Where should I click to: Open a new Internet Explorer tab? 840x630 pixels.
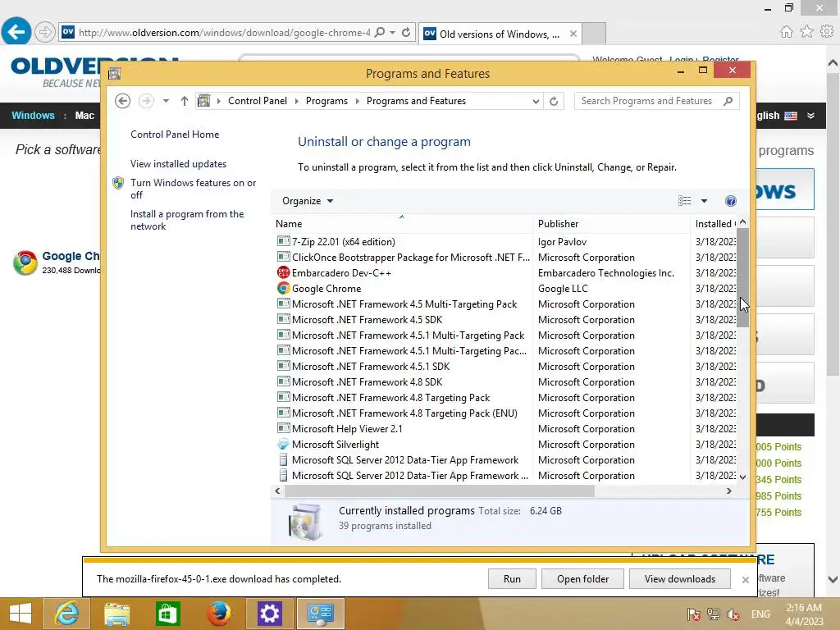pos(594,34)
